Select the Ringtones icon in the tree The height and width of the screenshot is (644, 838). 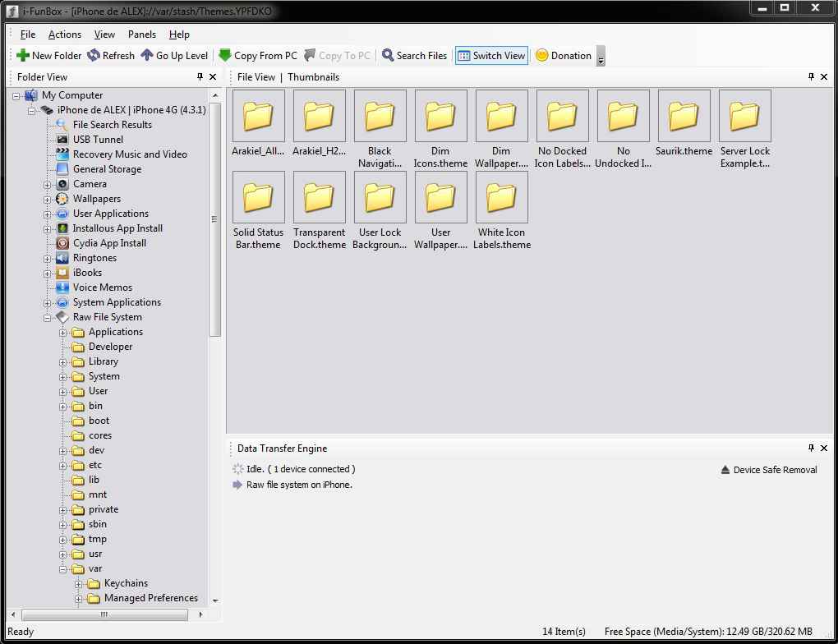click(62, 258)
